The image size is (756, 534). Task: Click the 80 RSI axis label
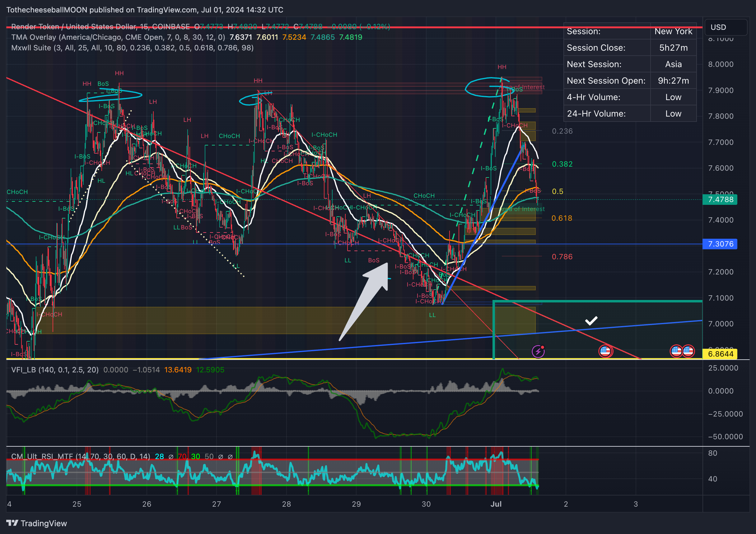click(712, 453)
